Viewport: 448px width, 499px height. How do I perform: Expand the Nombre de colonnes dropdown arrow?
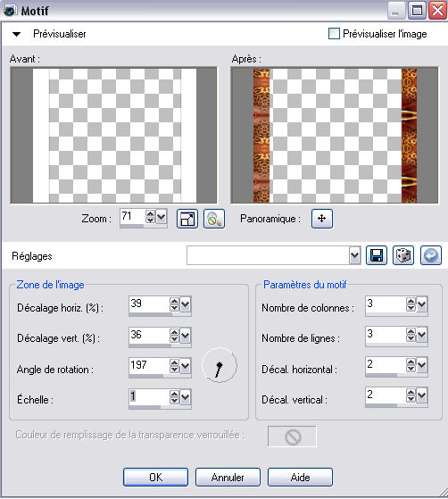[421, 304]
